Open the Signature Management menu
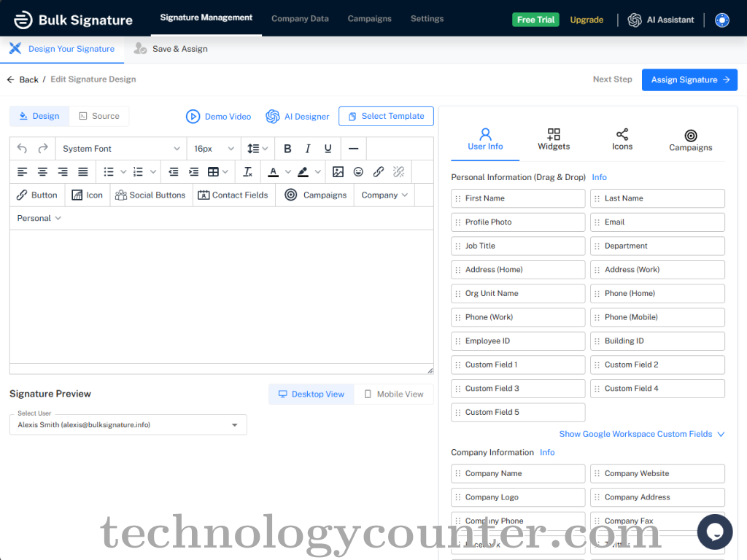The image size is (747, 560). click(x=206, y=18)
